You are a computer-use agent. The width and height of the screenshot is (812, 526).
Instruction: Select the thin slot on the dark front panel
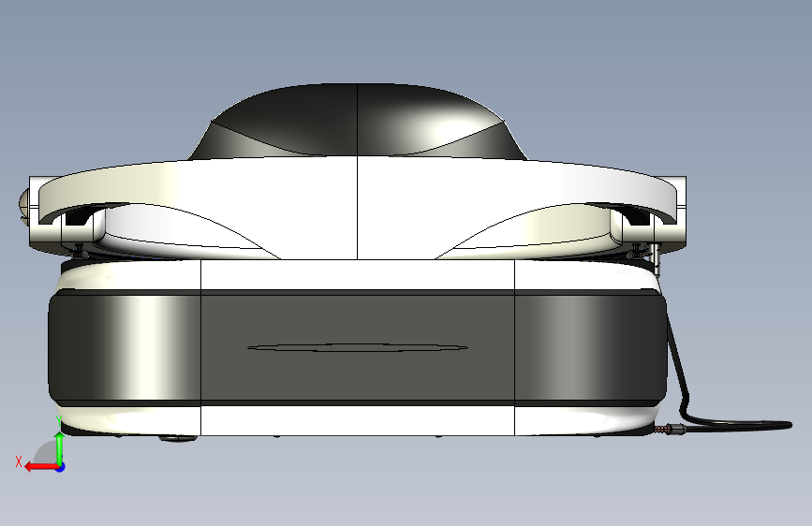tap(358, 347)
